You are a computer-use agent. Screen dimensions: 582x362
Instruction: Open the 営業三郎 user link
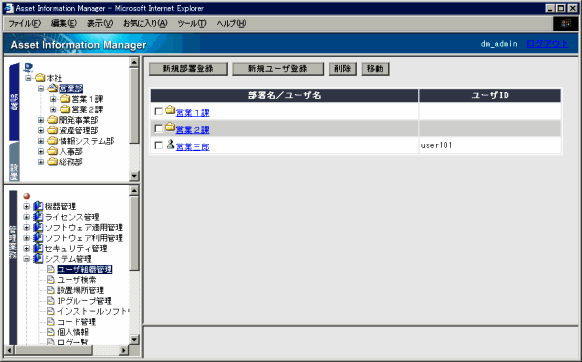click(x=193, y=147)
